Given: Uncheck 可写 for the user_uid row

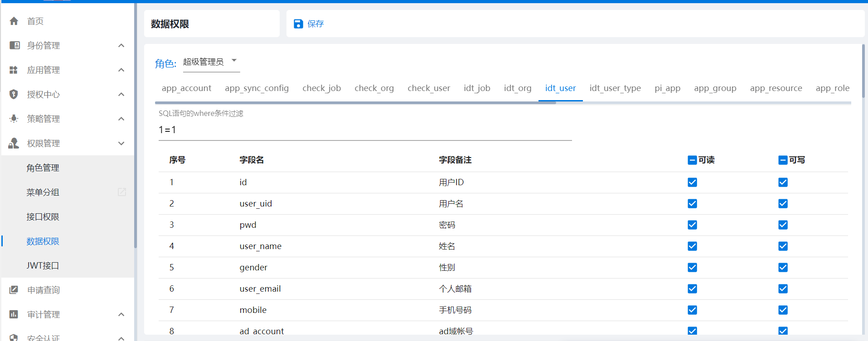Looking at the screenshot, I should pos(783,203).
